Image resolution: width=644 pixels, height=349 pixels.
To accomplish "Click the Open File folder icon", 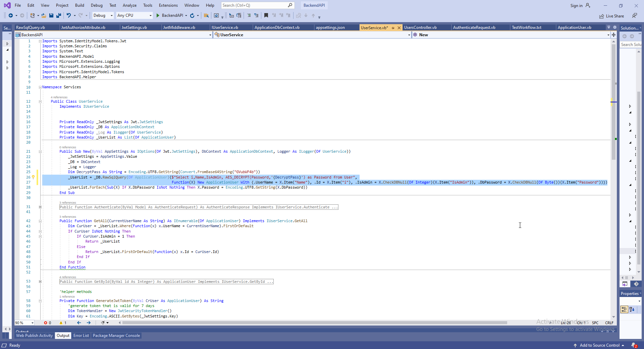I will point(44,15).
